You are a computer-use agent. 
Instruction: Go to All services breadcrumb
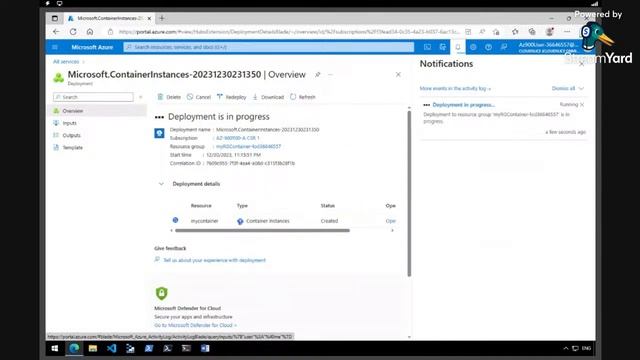[66, 62]
